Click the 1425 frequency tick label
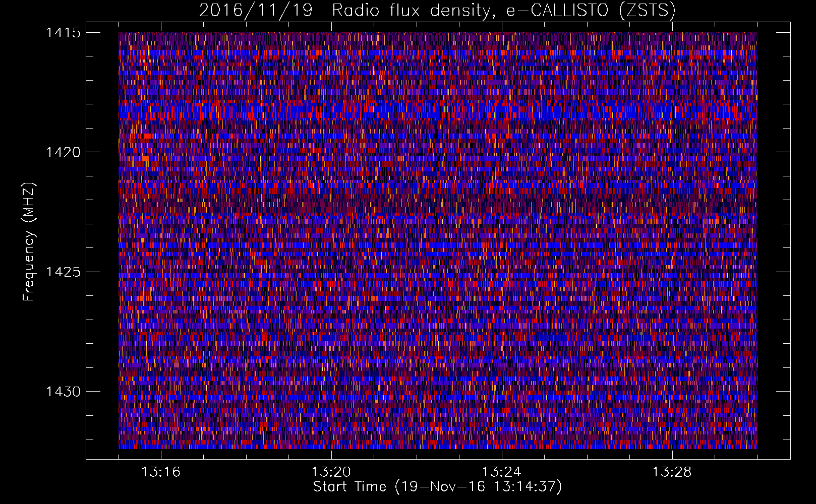 63,272
